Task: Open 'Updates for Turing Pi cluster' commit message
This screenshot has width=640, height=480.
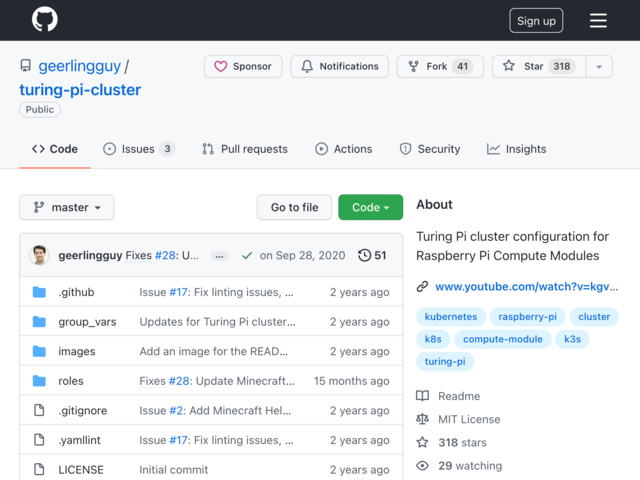Action: point(218,322)
